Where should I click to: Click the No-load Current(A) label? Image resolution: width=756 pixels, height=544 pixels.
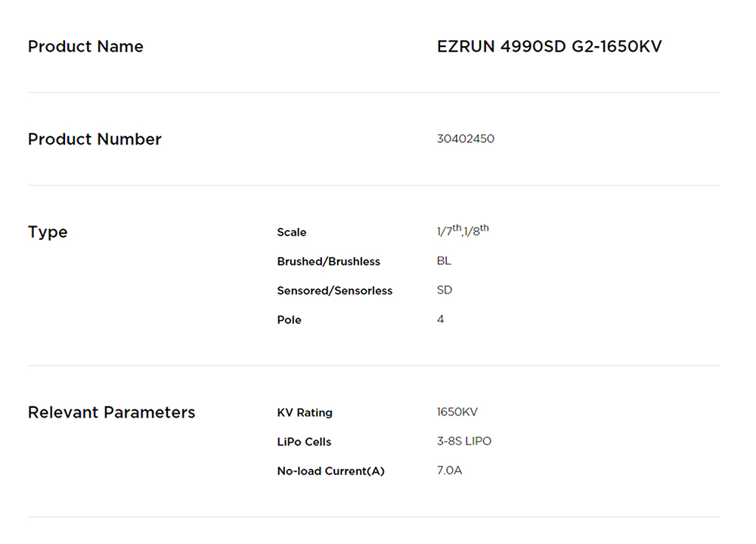[331, 471]
